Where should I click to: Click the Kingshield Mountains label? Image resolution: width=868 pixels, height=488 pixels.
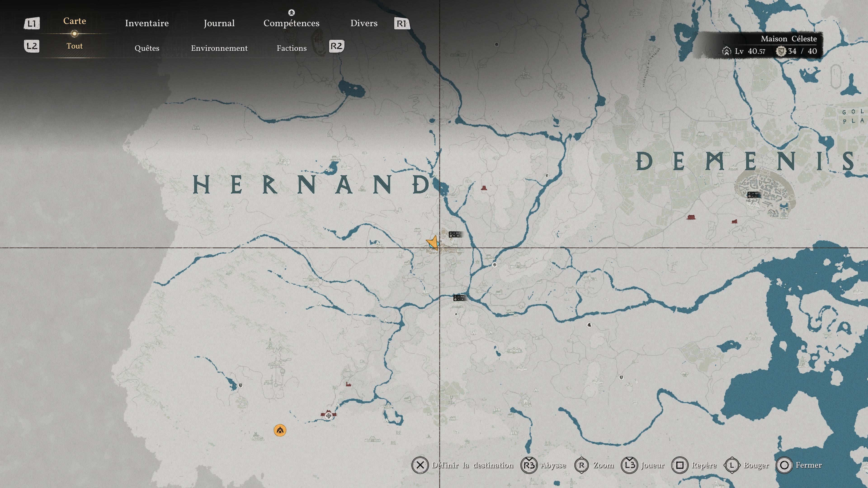[652, 67]
